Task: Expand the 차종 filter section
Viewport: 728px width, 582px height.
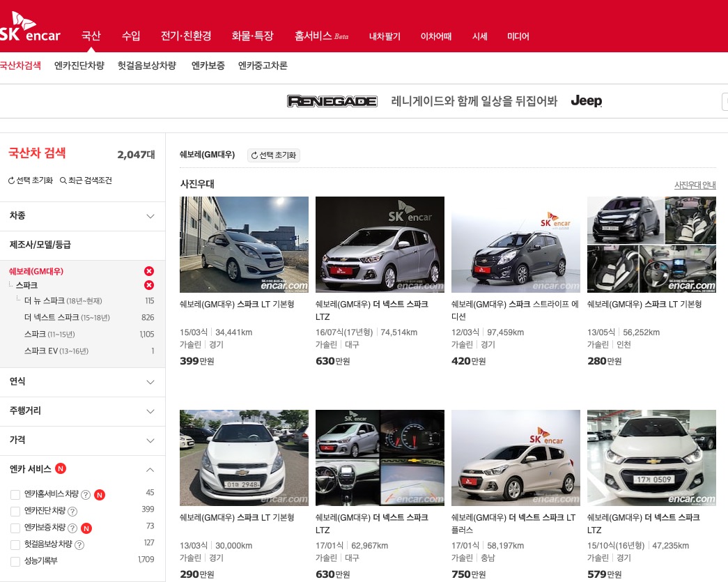Action: [x=82, y=216]
